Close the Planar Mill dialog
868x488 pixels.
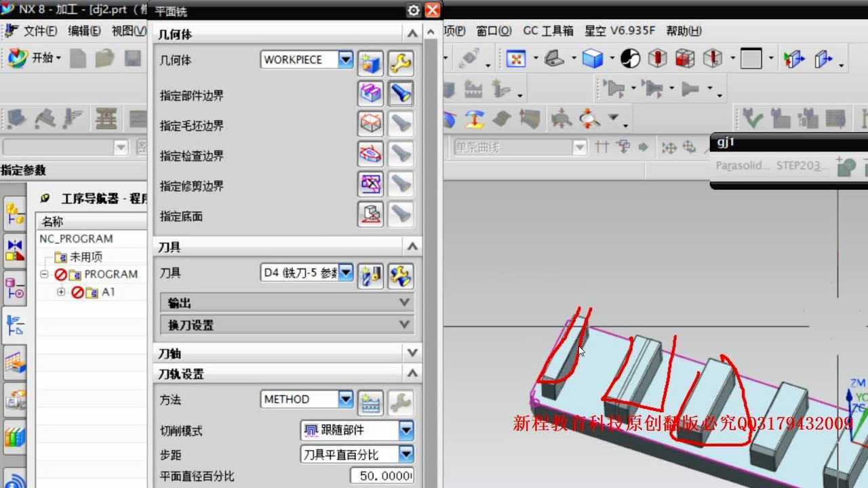(433, 10)
